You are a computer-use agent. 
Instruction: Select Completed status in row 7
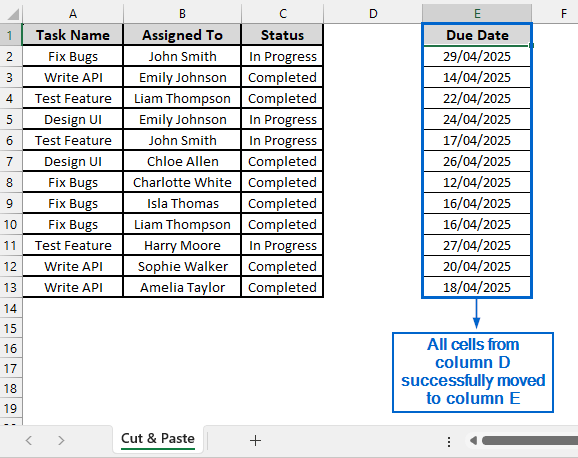point(283,161)
